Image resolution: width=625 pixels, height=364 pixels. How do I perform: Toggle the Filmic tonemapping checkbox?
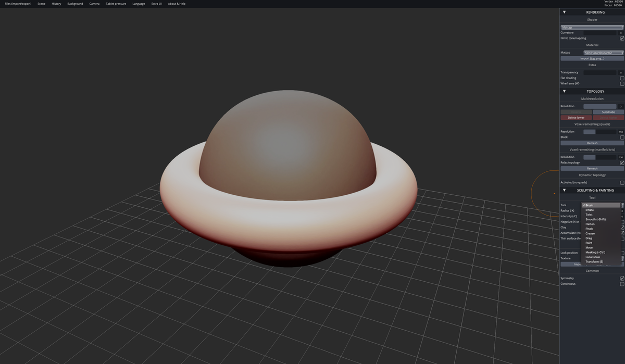click(x=622, y=37)
